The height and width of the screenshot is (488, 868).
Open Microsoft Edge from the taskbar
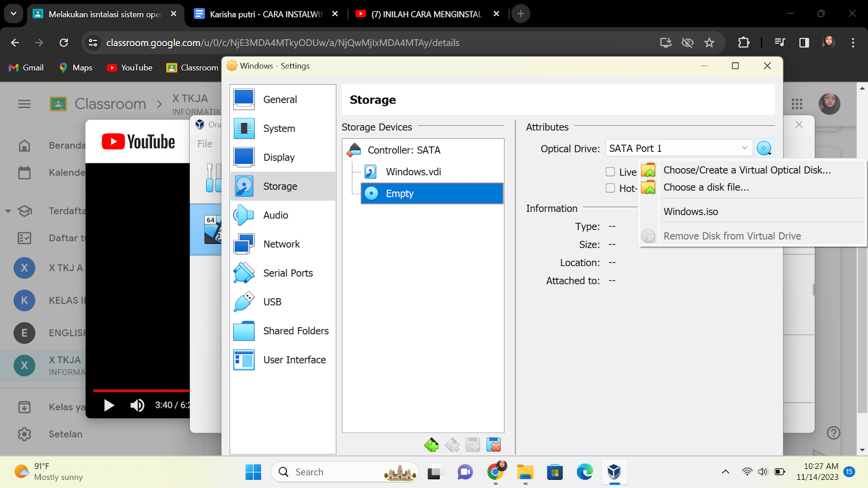point(585,472)
